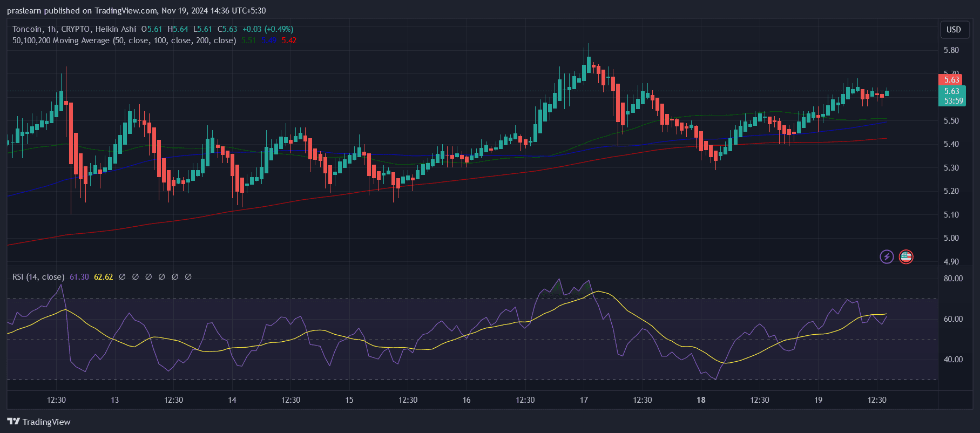This screenshot has height=433, width=980.
Task: Click the 50,100,200 Moving Average legend
Action: coord(124,40)
